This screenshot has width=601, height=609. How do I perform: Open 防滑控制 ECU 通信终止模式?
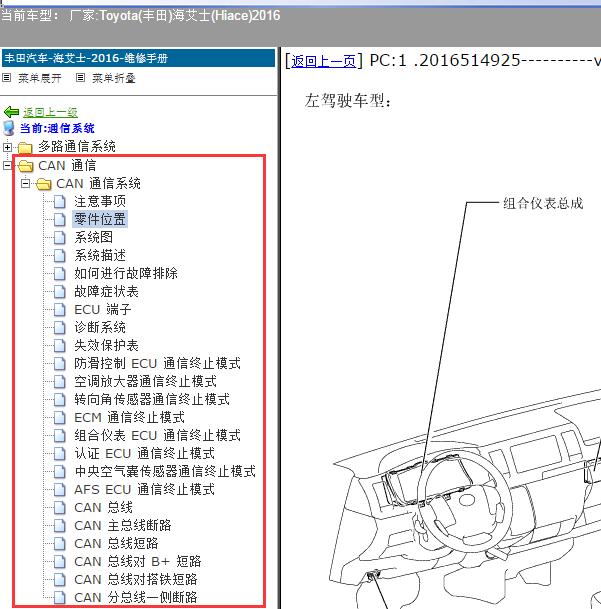click(x=157, y=364)
